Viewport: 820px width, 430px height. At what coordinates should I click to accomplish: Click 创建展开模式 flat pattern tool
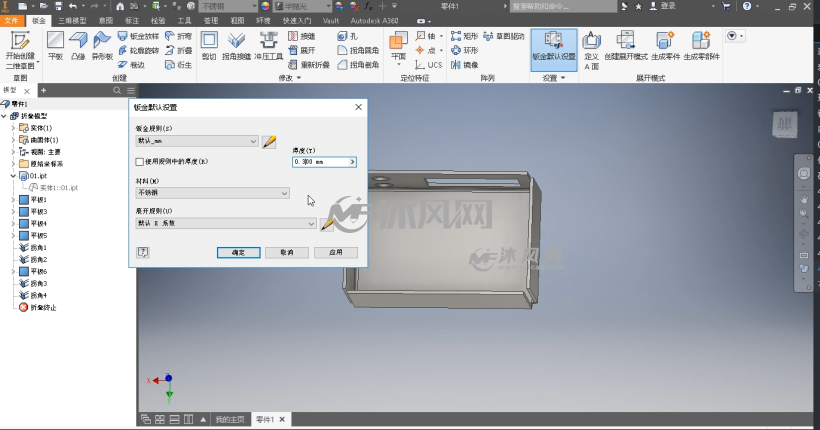[x=625, y=46]
